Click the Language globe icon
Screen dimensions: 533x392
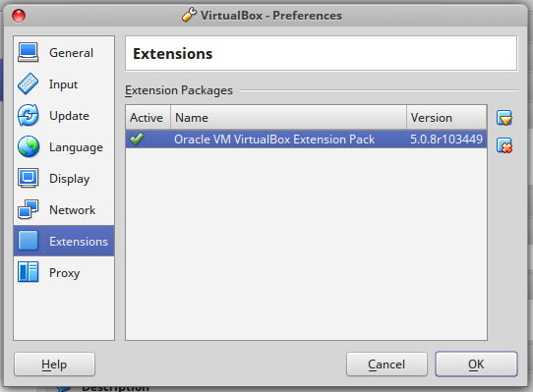(x=29, y=146)
